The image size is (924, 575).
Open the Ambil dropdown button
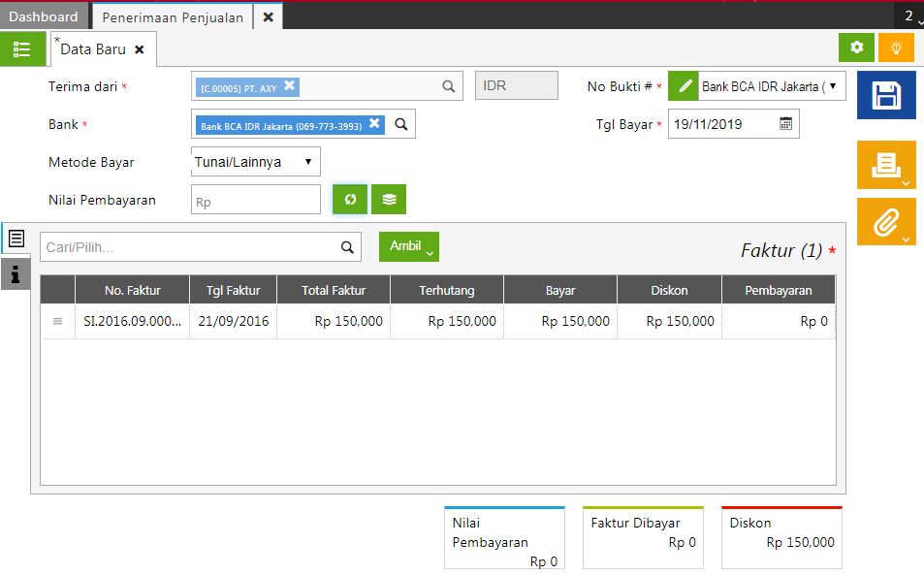pyautogui.click(x=408, y=247)
